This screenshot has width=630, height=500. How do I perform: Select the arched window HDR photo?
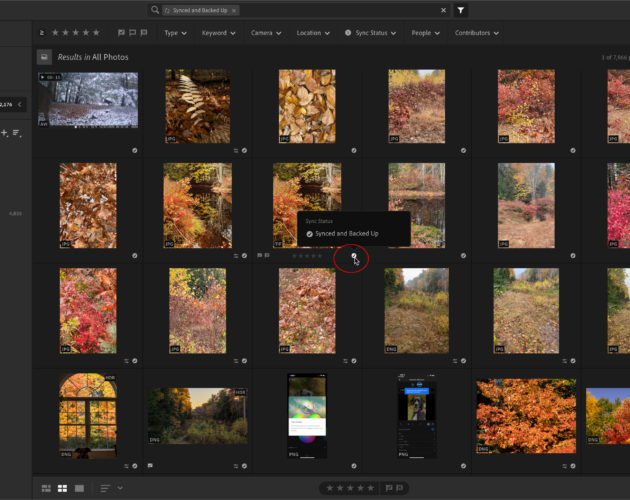pyautogui.click(x=88, y=416)
